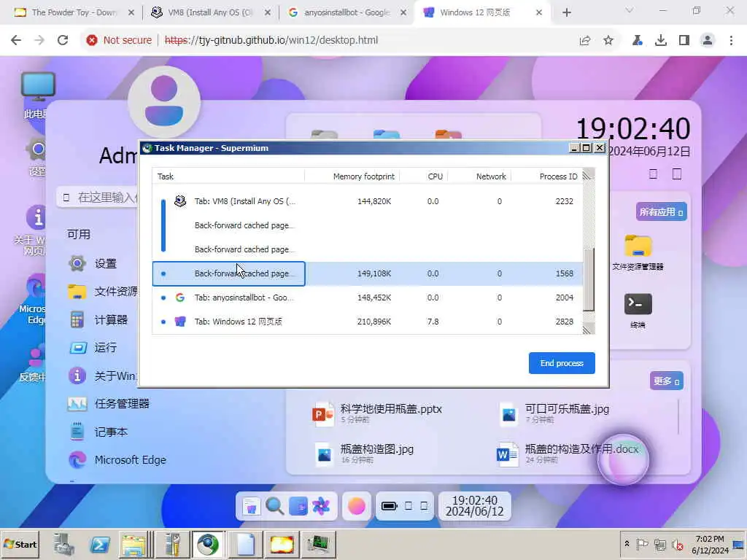747x560 pixels.
Task: Open 瓶盖构造图.jpg recent file
Action: [363, 454]
